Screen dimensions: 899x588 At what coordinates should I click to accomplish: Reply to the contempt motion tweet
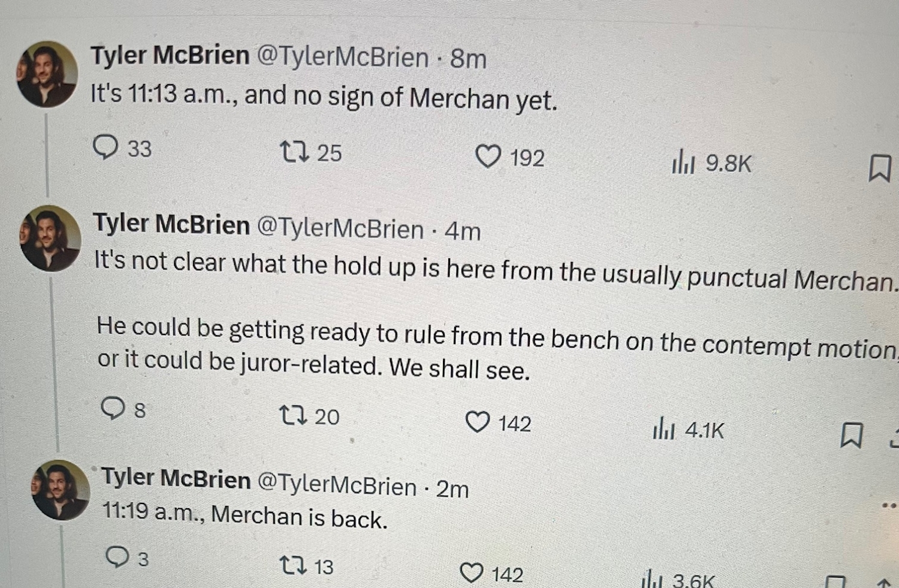[113, 409]
